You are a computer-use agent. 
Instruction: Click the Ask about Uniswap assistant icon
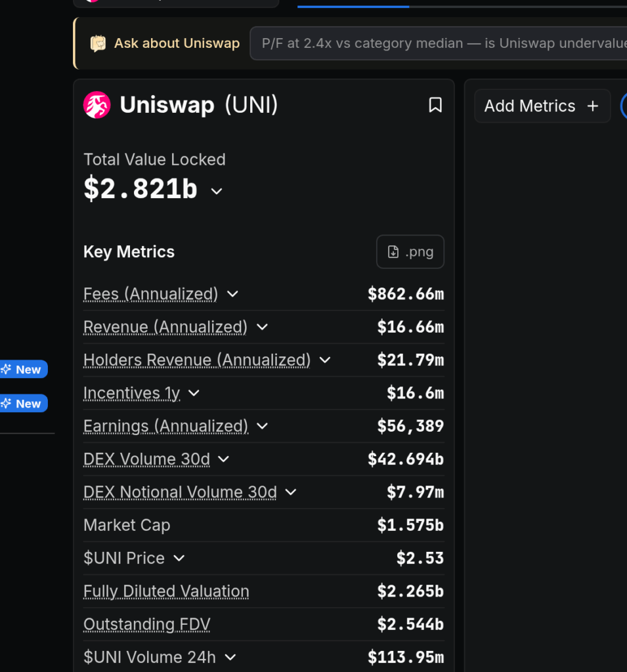click(x=98, y=43)
